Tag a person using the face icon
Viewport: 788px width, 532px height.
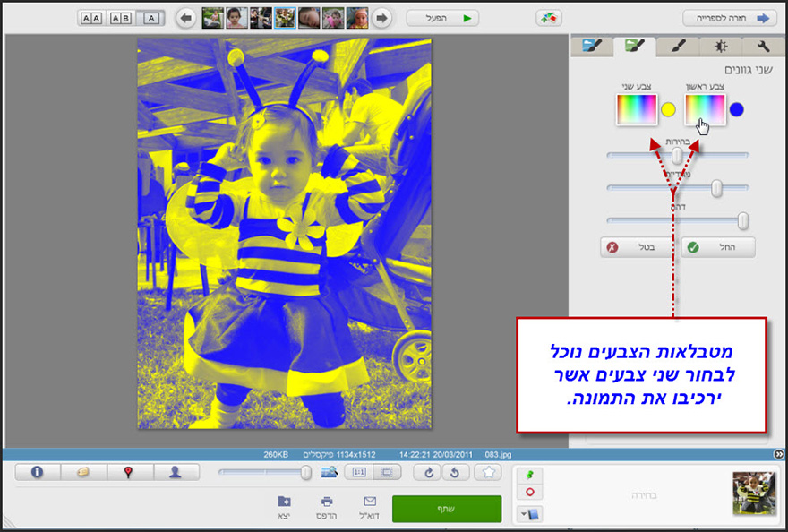click(176, 473)
